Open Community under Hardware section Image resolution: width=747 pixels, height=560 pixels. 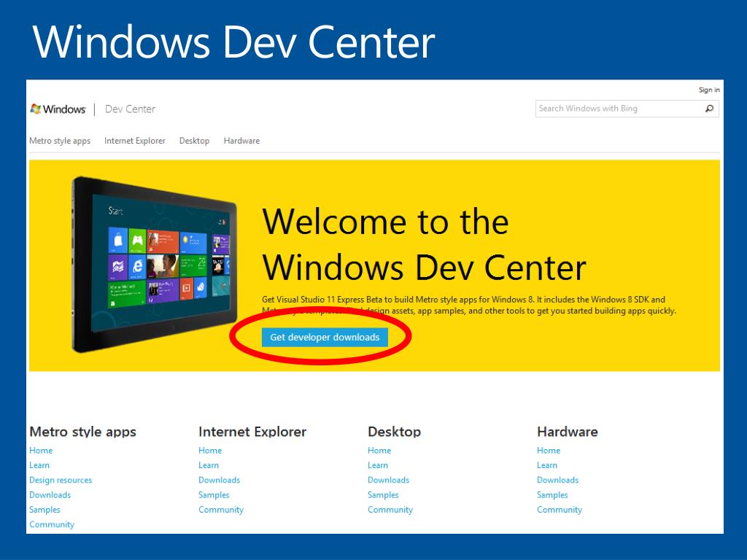coord(560,510)
